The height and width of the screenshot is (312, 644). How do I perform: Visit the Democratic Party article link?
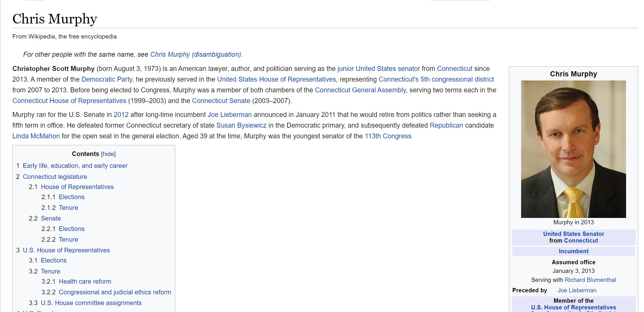(107, 79)
